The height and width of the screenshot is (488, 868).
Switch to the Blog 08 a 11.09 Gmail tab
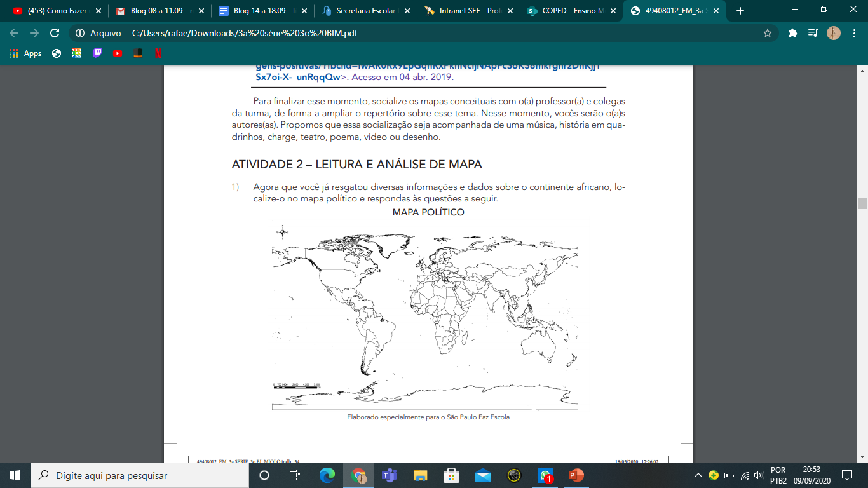click(x=159, y=11)
